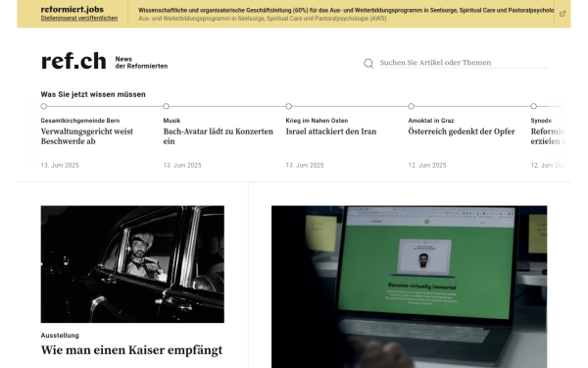Click the timeline marker above Synode
Screen dimensions: 588x368
click(x=534, y=106)
